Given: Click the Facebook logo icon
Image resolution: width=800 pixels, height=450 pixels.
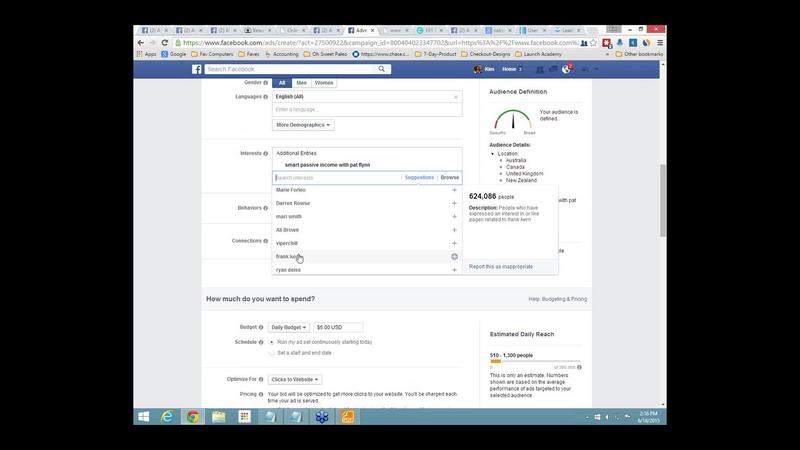Looking at the screenshot, I should tap(196, 69).
